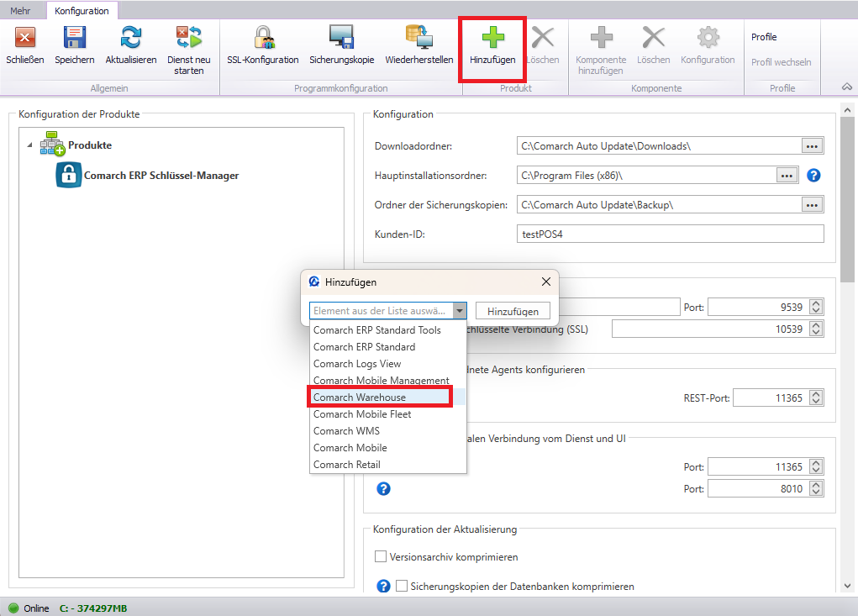Click the SSL port field showing 10539

[x=711, y=329]
